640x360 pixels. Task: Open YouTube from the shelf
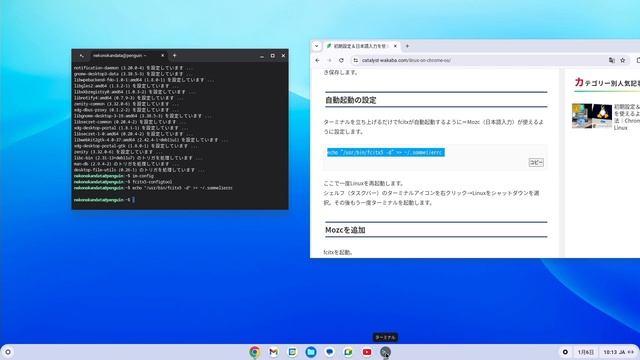coord(367,352)
